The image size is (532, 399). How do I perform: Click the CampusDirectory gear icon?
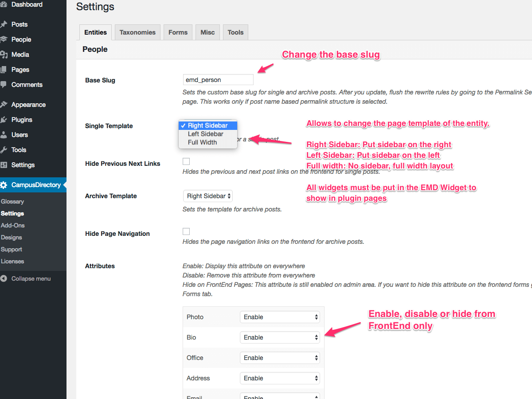click(4, 185)
